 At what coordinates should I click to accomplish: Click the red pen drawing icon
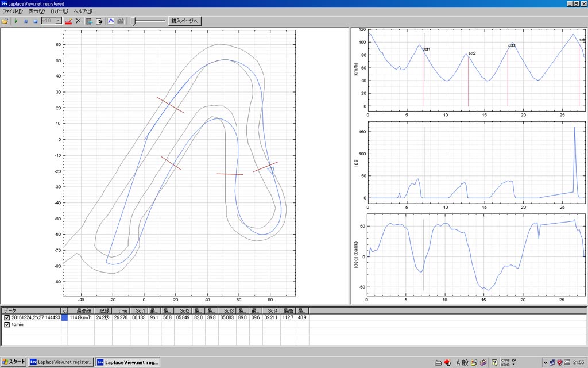pyautogui.click(x=68, y=21)
